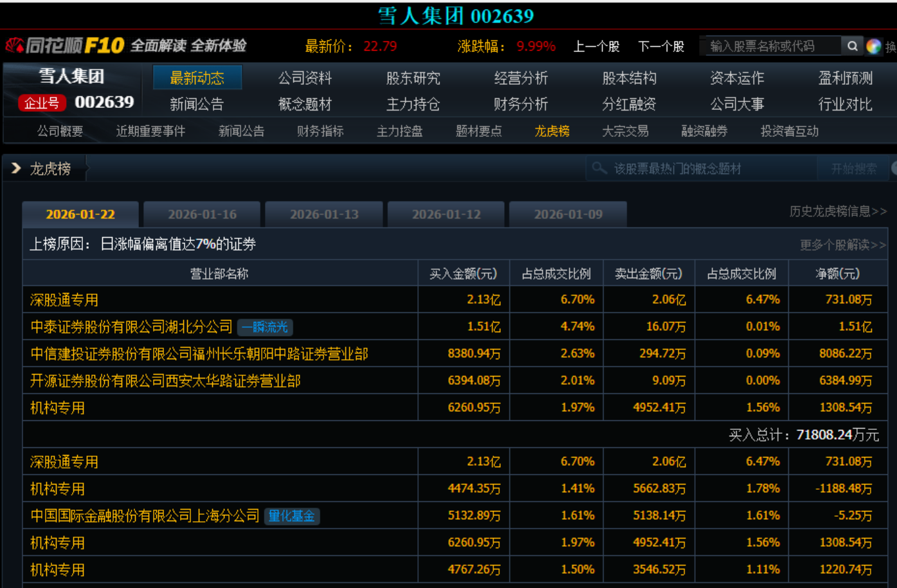Open 盈利预测 menu item
Viewport: 897px width, 588px height.
pyautogui.click(x=845, y=78)
